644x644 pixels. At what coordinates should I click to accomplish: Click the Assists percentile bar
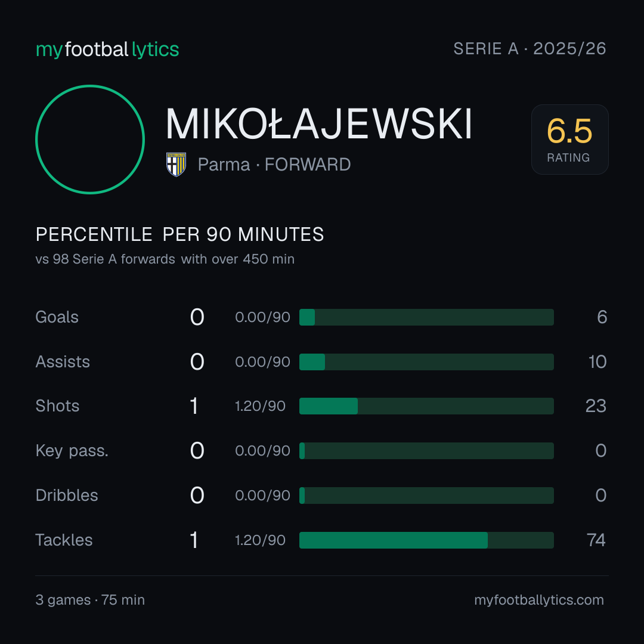[x=426, y=362]
